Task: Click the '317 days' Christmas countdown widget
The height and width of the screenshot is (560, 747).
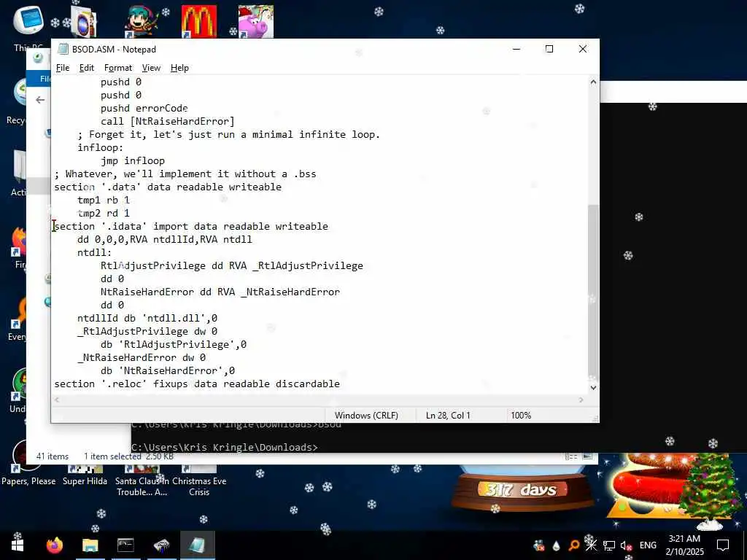Action: [x=521, y=489]
